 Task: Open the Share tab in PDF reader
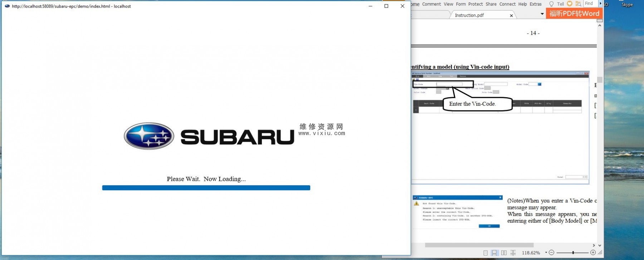(x=491, y=4)
